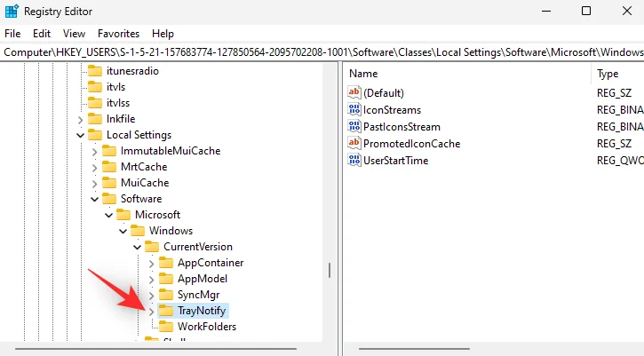Expand the AppContainer key arrow

click(x=152, y=263)
